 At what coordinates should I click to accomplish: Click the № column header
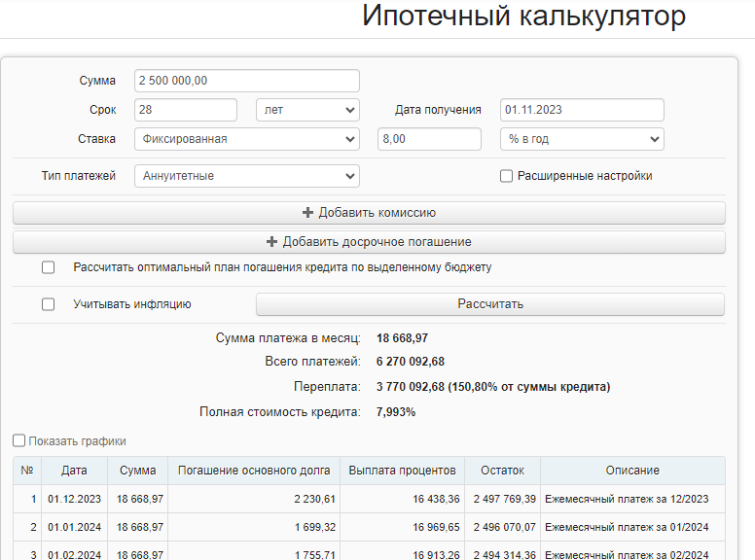click(x=27, y=471)
